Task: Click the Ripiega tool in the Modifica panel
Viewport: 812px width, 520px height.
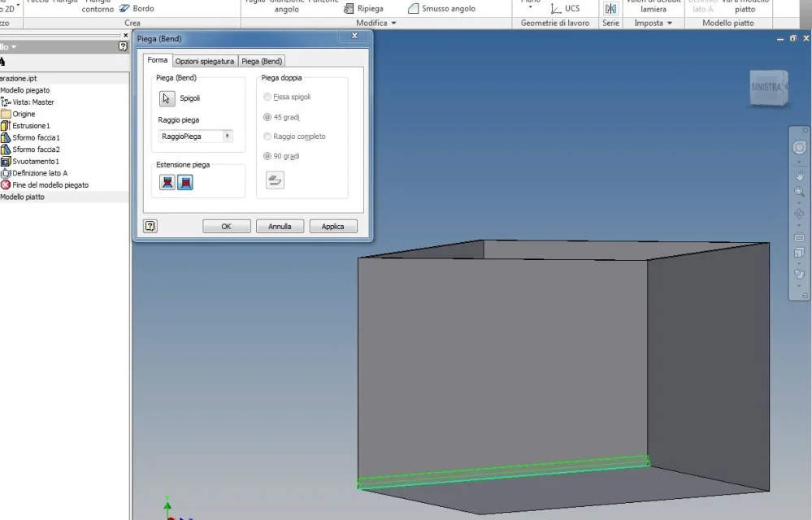Action: pyautogui.click(x=363, y=8)
